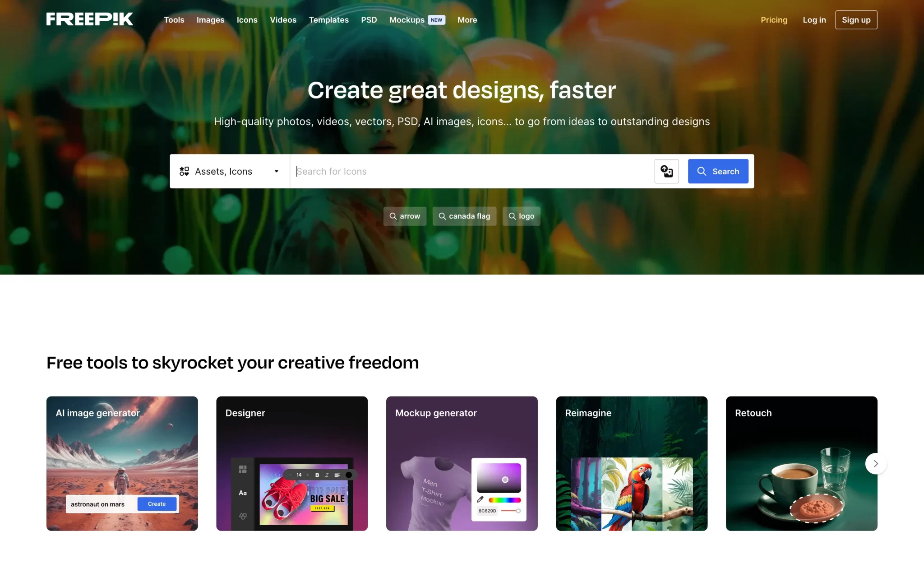
Task: Go to the Videos section
Action: tap(283, 20)
